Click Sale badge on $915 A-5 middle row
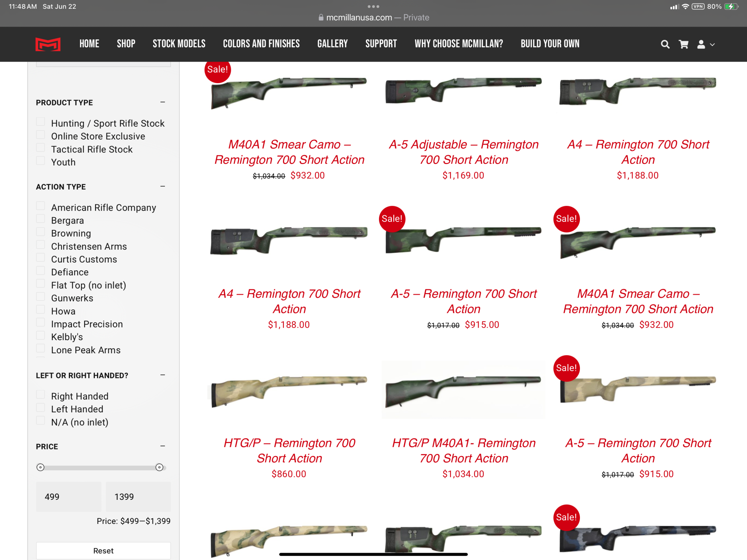This screenshot has height=560, width=747. pos(392,219)
